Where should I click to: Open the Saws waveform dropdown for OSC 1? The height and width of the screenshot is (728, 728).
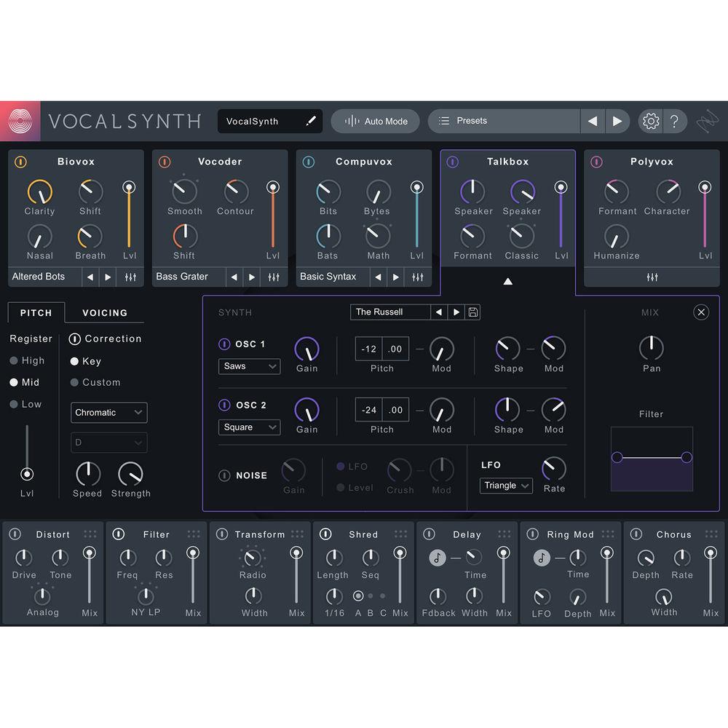[x=249, y=366]
